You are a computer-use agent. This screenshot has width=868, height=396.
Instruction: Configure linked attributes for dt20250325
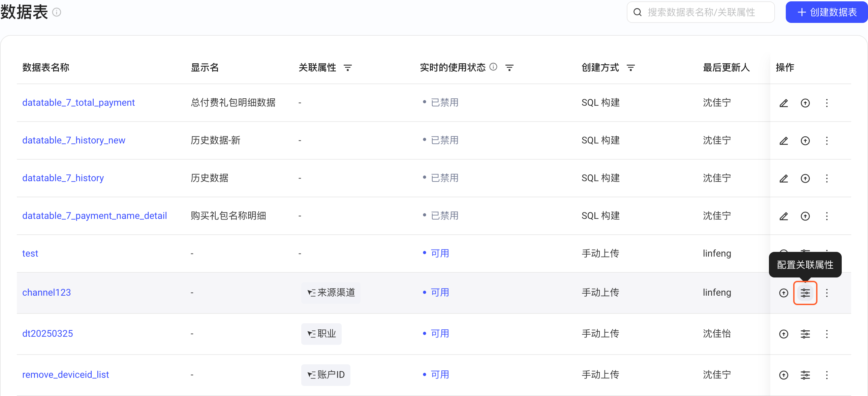pos(805,334)
